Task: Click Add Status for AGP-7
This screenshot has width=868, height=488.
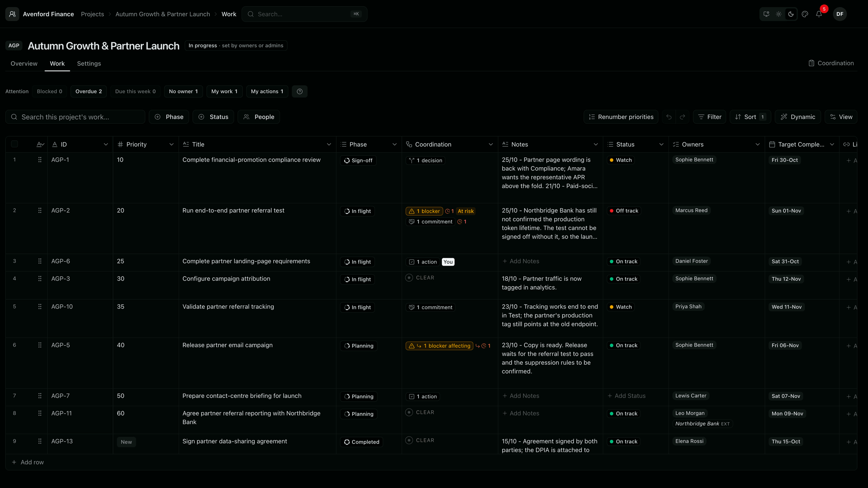Action: [x=626, y=396]
